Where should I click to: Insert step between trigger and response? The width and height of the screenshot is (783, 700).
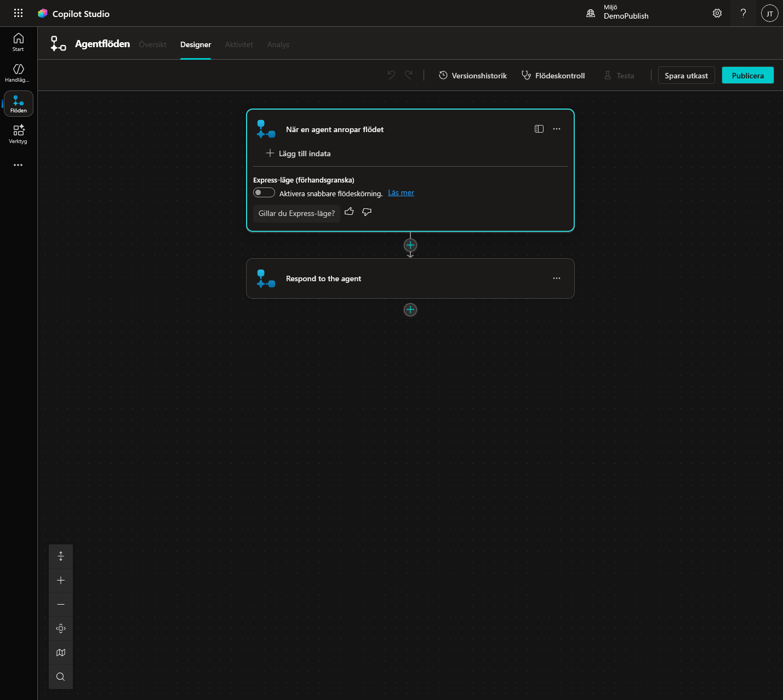click(x=410, y=245)
